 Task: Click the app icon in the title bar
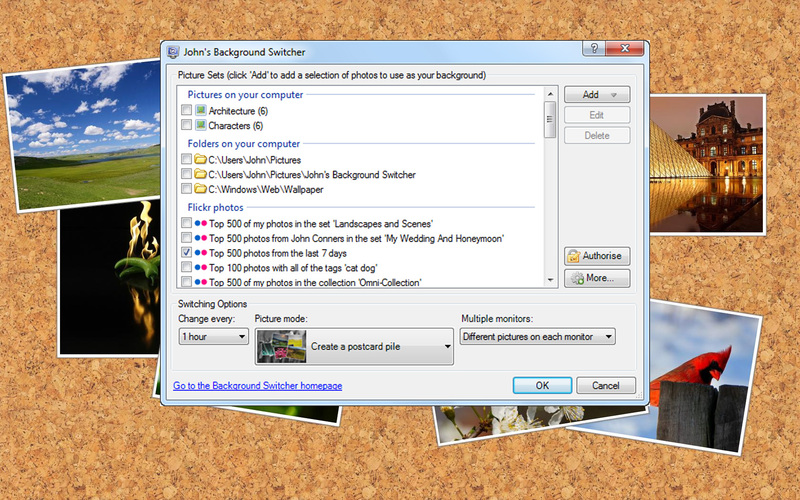coord(173,52)
